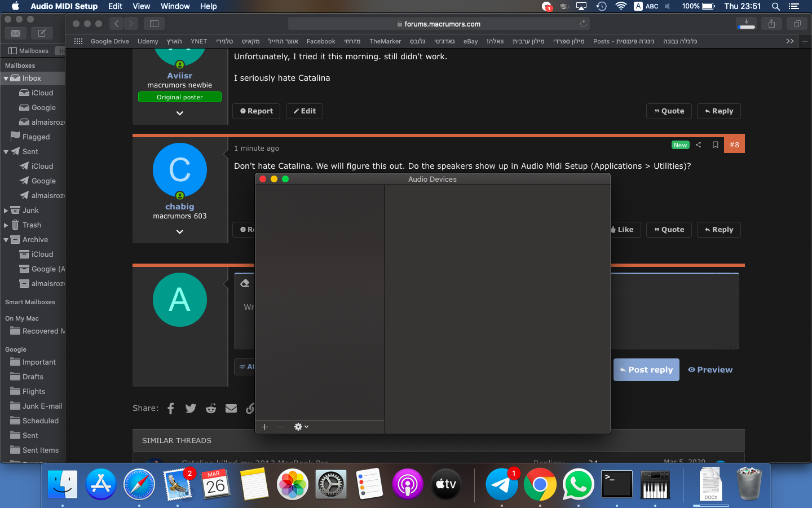
Task: Get new mail in Mail toolbar
Action: (x=16, y=33)
